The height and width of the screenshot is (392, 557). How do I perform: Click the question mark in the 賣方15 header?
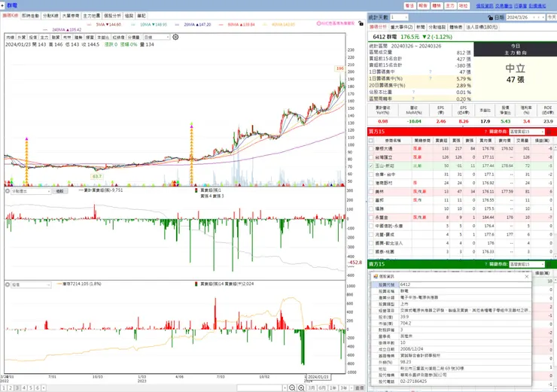coord(485,264)
